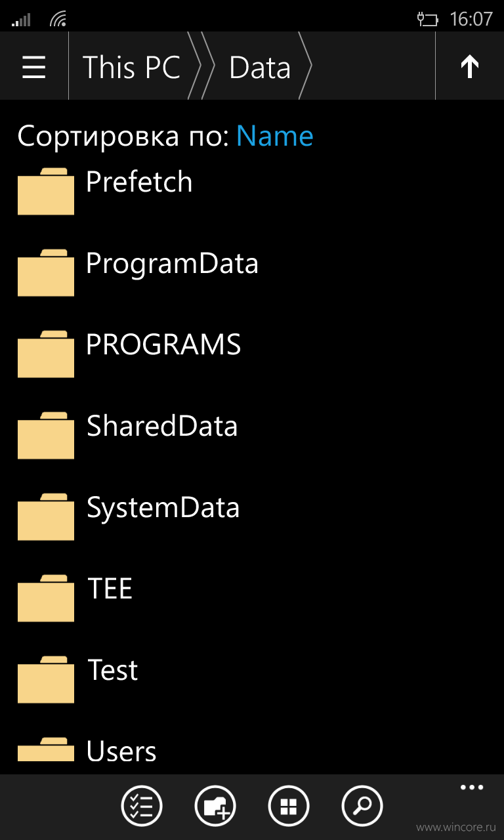Open the PROGRAMS folder
Viewport: 504px width, 840px height.
coord(252,353)
